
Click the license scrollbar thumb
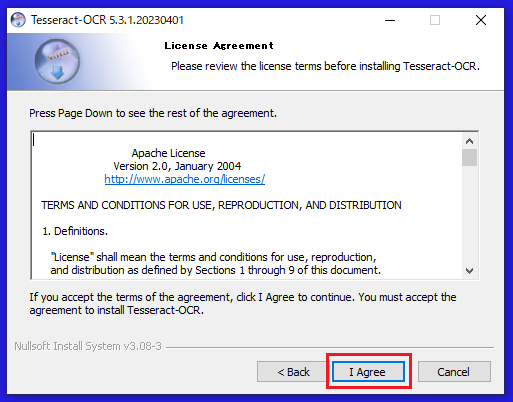[x=469, y=158]
